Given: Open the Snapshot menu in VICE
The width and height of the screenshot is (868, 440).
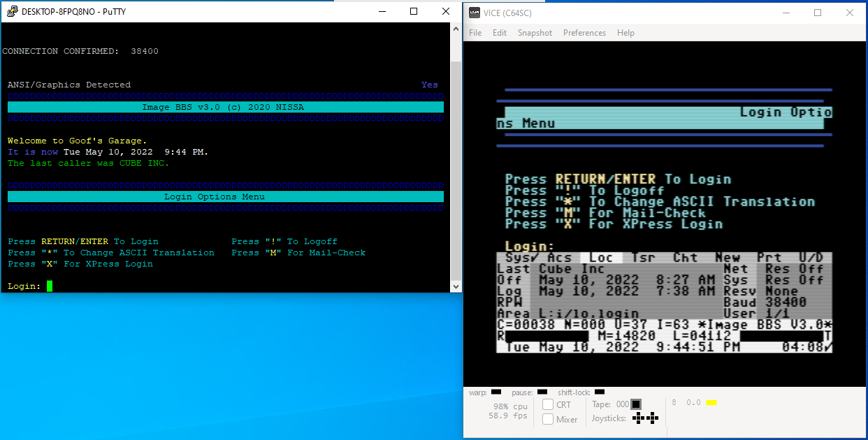Looking at the screenshot, I should [x=535, y=33].
